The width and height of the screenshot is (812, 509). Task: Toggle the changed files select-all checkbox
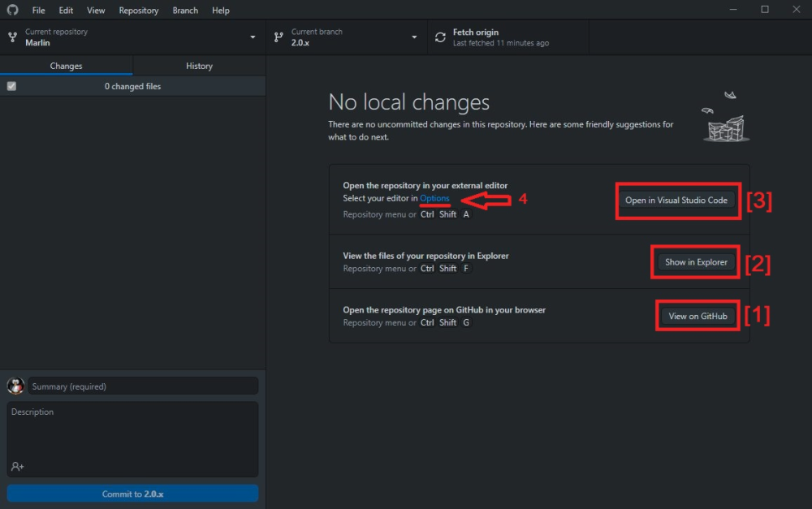tap(11, 87)
